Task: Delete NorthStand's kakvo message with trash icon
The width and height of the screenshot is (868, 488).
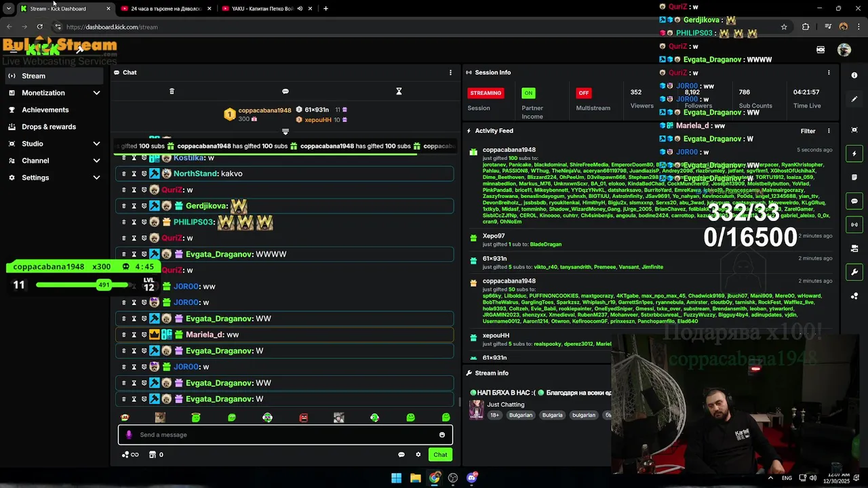Action: point(123,174)
